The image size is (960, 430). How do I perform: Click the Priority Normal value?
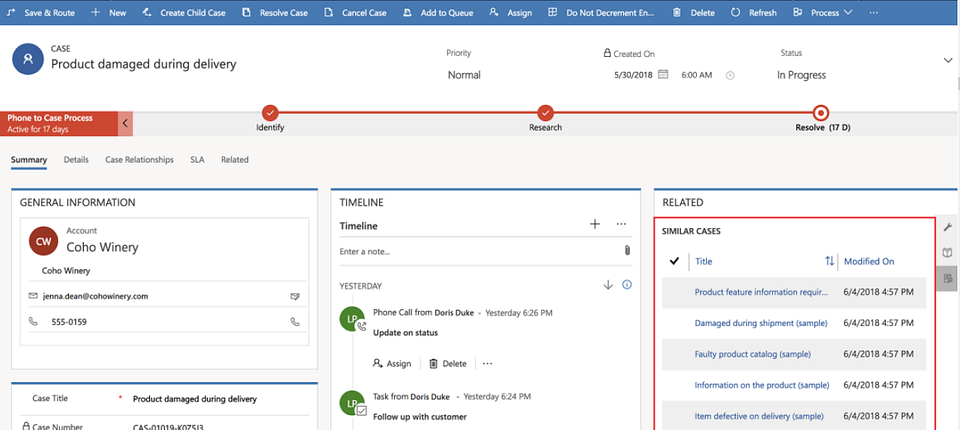point(464,75)
